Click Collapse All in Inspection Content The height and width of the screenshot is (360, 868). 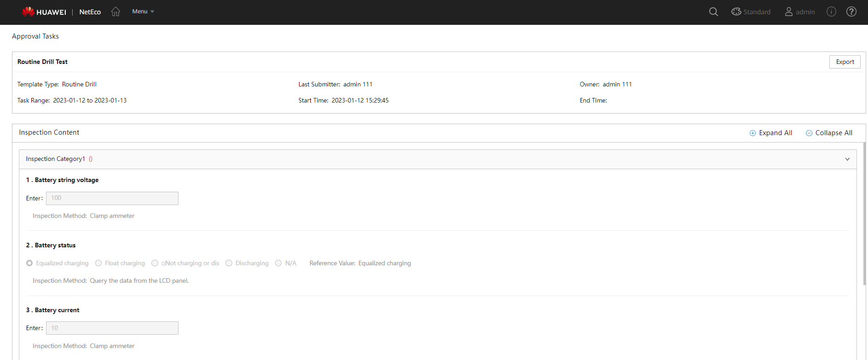coord(829,133)
